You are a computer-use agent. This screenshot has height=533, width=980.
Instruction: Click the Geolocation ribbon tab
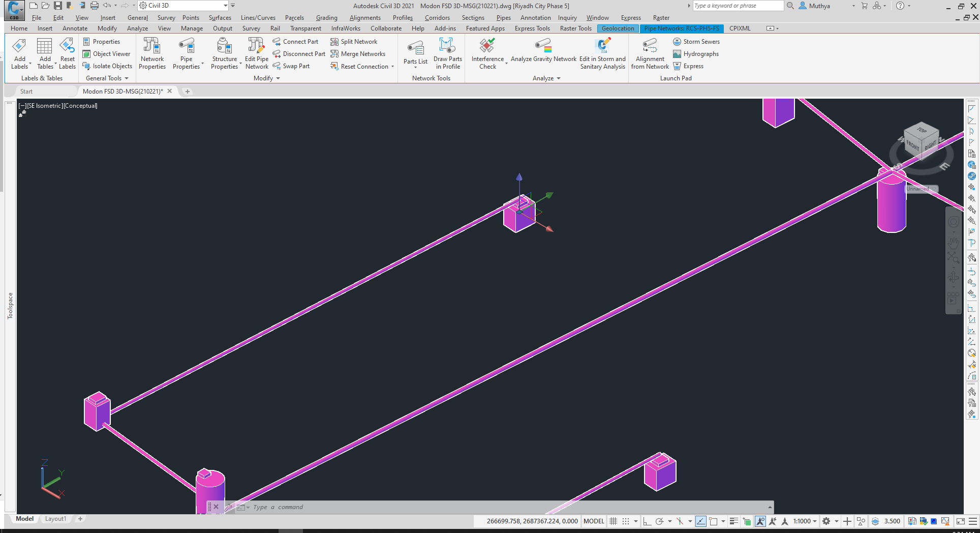617,28
